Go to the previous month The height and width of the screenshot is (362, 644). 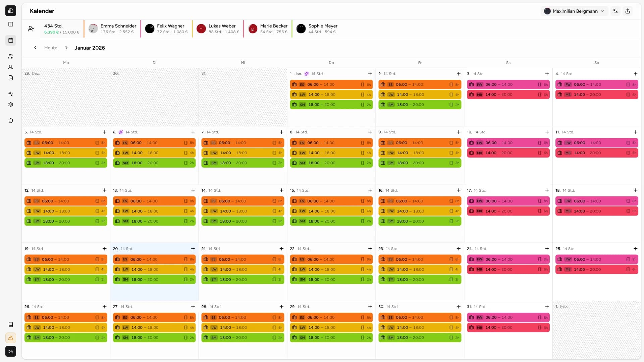[x=35, y=48]
